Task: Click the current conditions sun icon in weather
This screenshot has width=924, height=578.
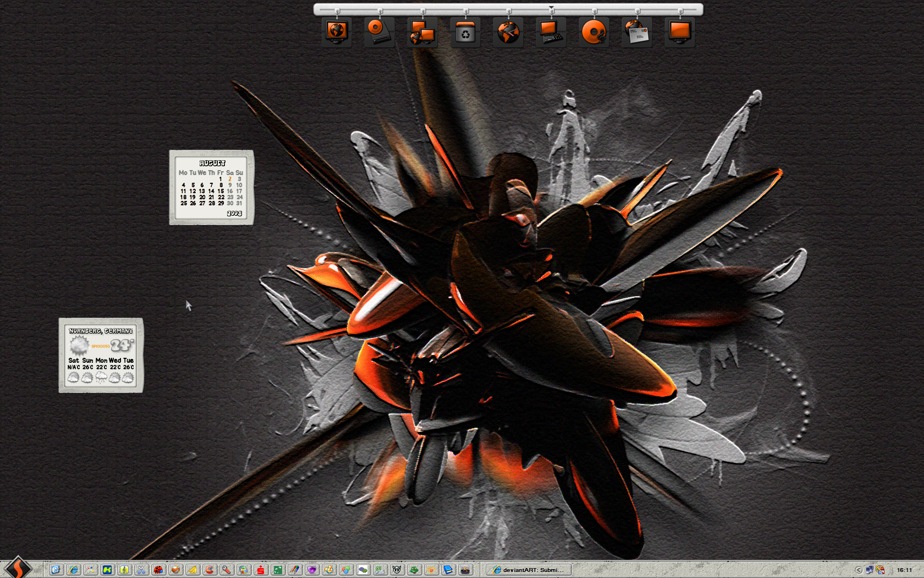Action: click(x=79, y=345)
